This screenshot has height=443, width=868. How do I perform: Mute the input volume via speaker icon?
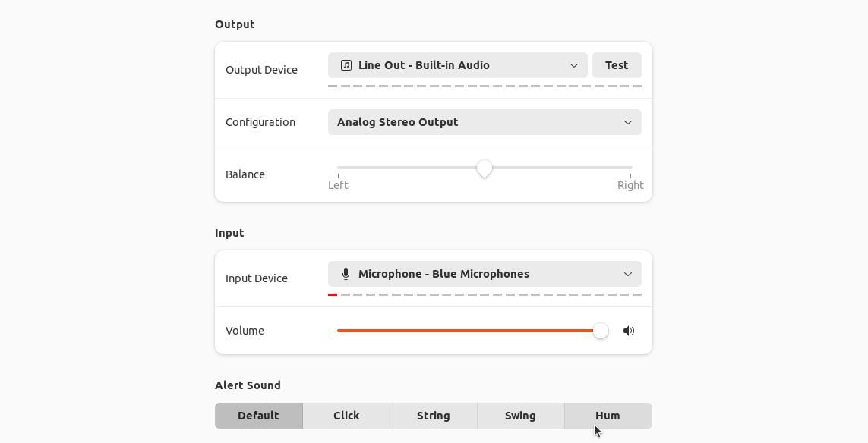click(629, 331)
